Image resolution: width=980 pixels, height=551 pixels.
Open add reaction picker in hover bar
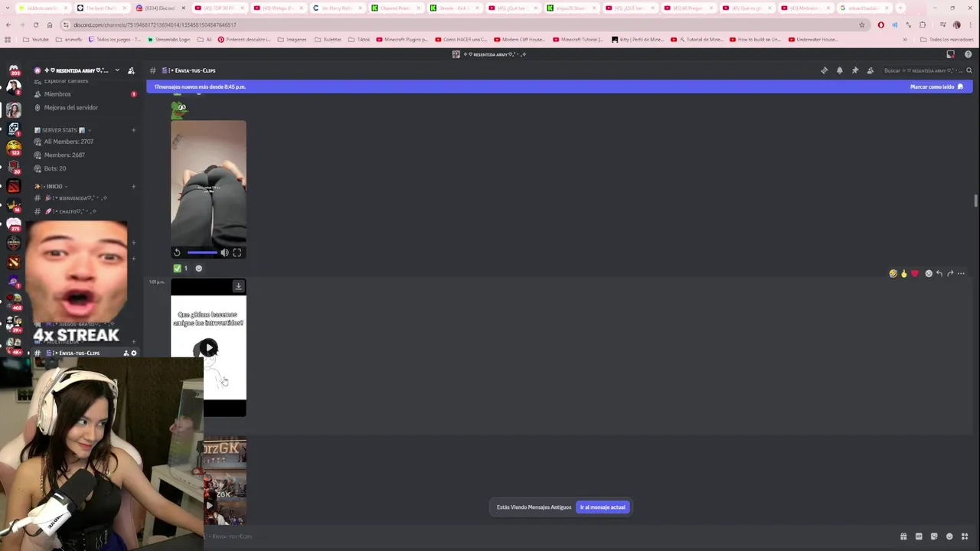click(x=929, y=273)
